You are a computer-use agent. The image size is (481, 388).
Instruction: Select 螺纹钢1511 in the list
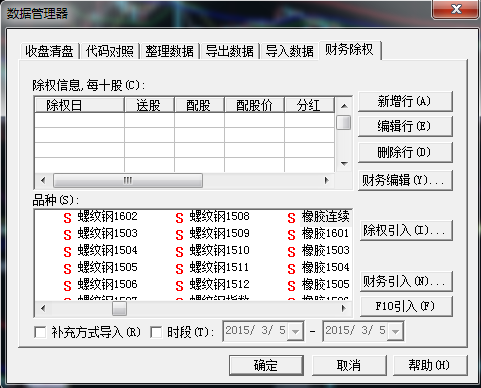pos(219,267)
